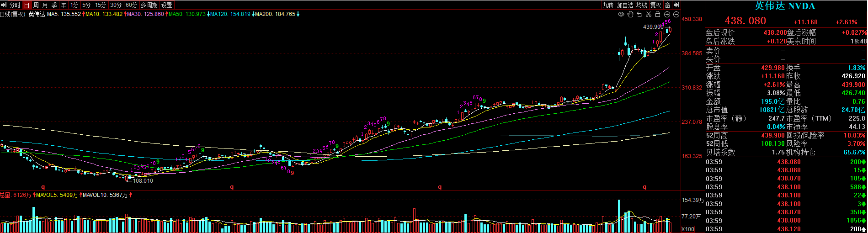
Task: Click the 154.39万 volume axis label
Action: click(692, 200)
